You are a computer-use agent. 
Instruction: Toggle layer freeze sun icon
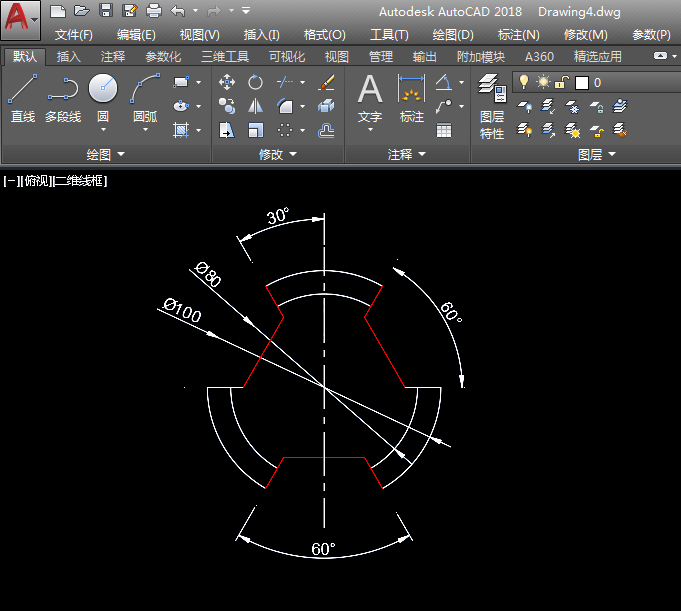(543, 82)
